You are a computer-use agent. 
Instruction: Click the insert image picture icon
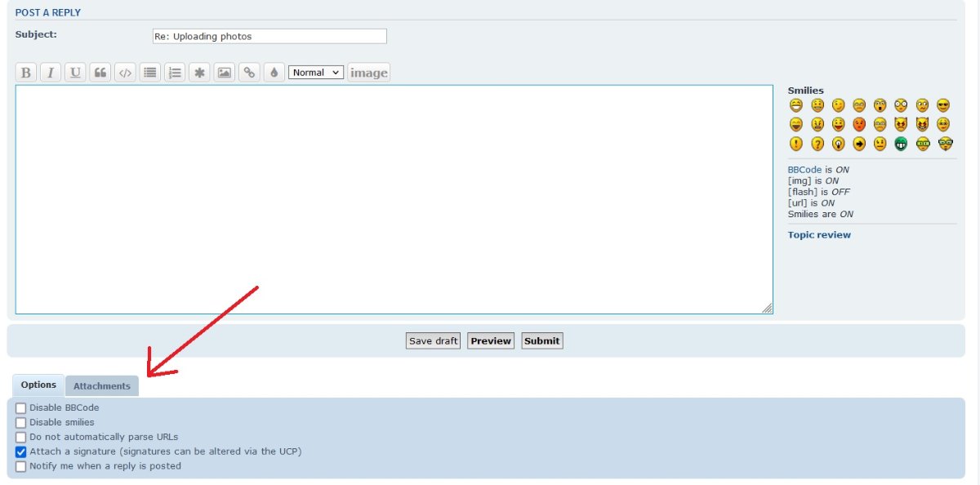[x=224, y=73]
